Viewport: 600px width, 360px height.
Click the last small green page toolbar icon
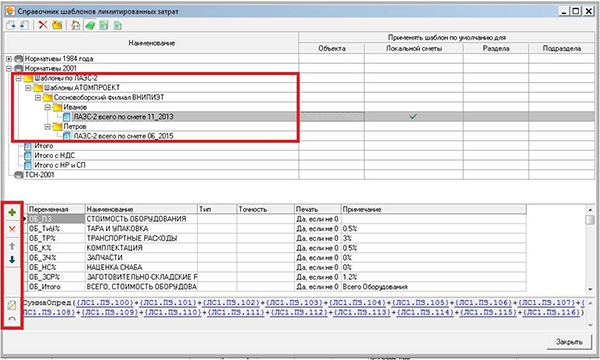pos(118,26)
